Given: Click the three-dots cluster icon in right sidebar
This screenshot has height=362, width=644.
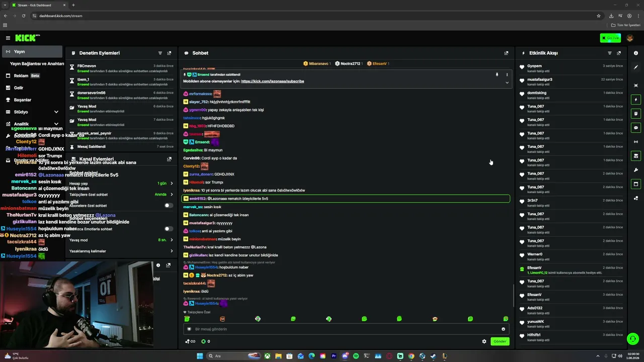Looking at the screenshot, I should [636, 198].
